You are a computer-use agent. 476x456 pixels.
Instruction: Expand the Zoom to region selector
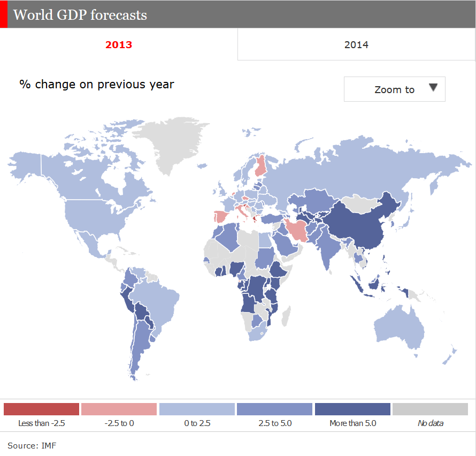pos(394,89)
